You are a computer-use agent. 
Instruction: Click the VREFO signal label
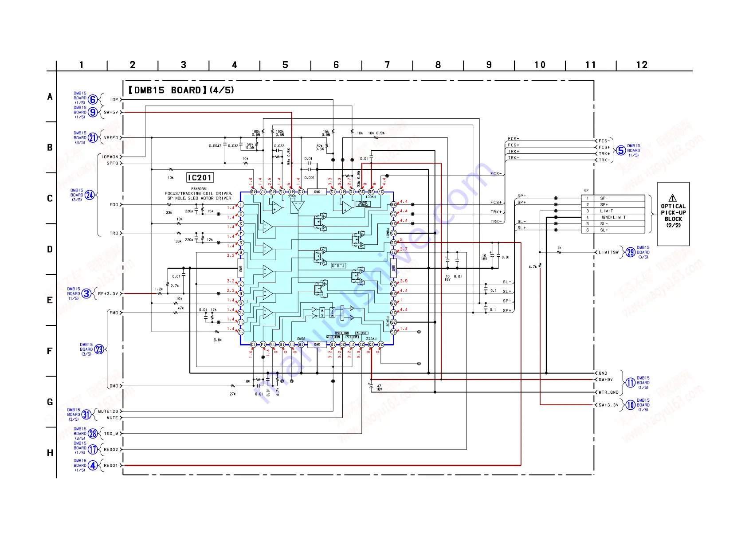(111, 138)
